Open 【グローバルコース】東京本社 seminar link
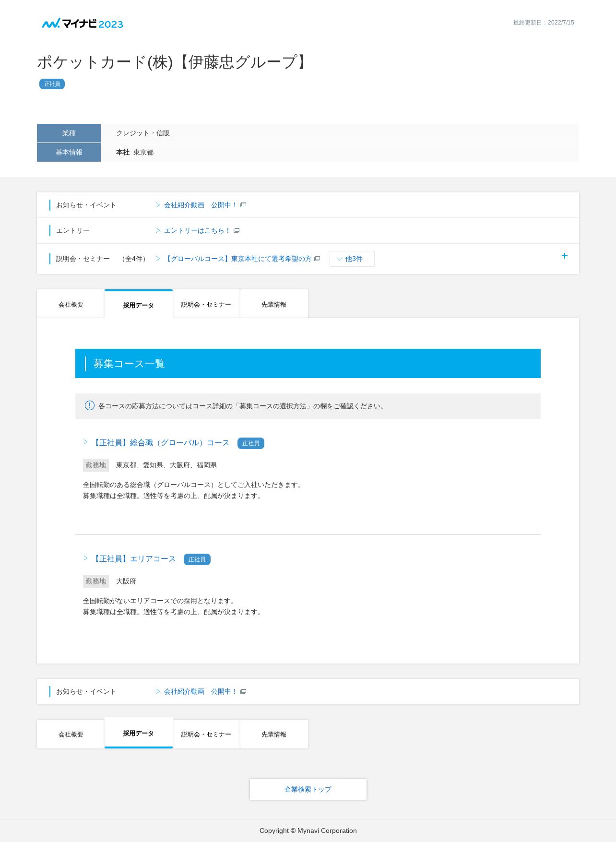This screenshot has height=842, width=616. point(238,259)
